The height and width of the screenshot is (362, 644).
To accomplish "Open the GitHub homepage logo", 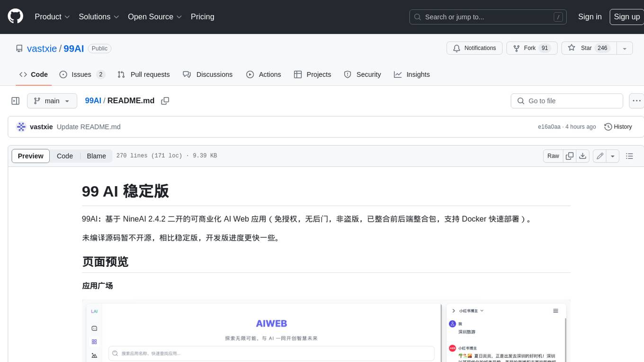I will tap(15, 17).
